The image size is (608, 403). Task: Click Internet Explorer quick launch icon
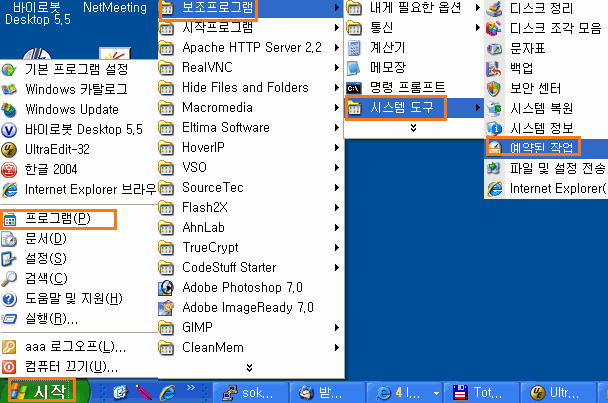pos(168,393)
